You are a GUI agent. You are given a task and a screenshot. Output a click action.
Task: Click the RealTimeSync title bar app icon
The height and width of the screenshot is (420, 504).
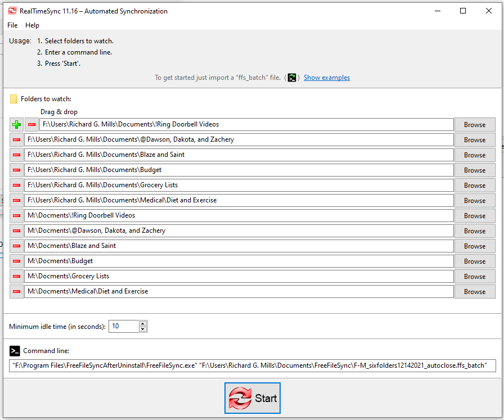point(12,11)
